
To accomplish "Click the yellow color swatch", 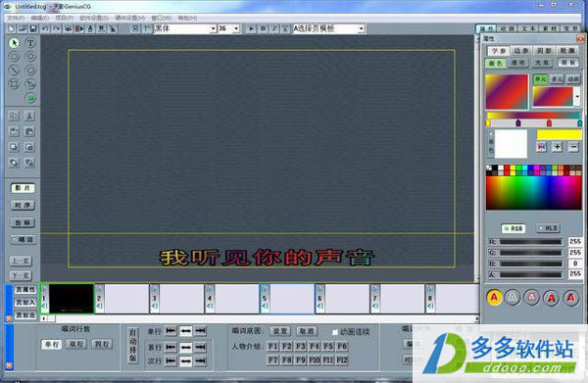I will click(560, 135).
